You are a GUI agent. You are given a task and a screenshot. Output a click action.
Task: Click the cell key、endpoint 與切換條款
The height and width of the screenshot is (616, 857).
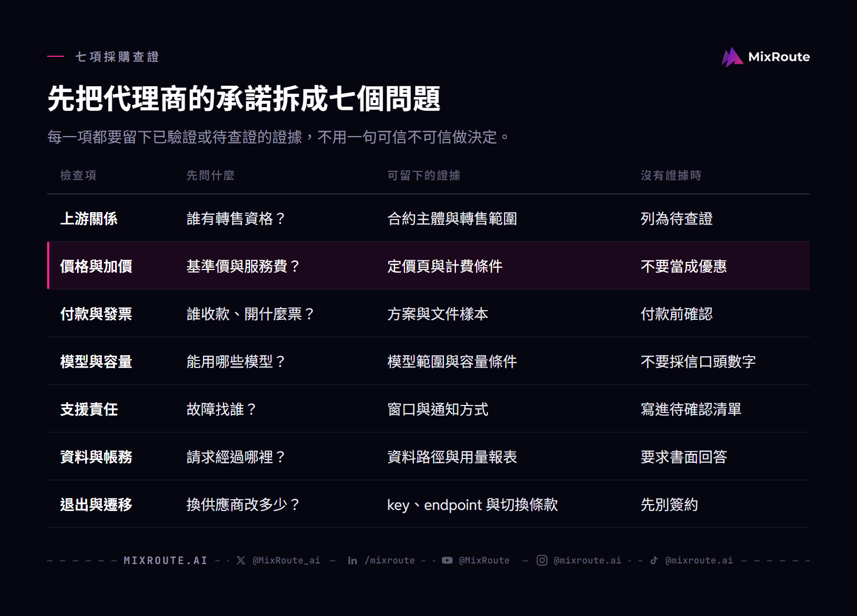(x=472, y=505)
